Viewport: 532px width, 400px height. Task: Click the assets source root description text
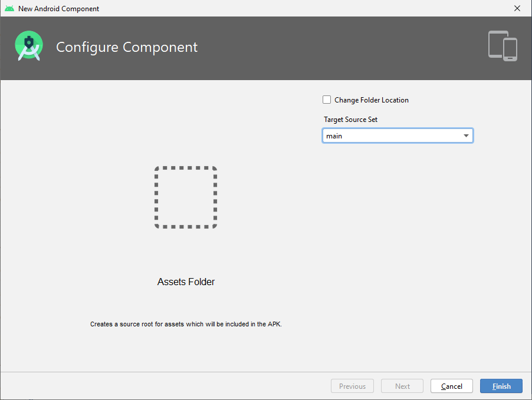(186, 324)
